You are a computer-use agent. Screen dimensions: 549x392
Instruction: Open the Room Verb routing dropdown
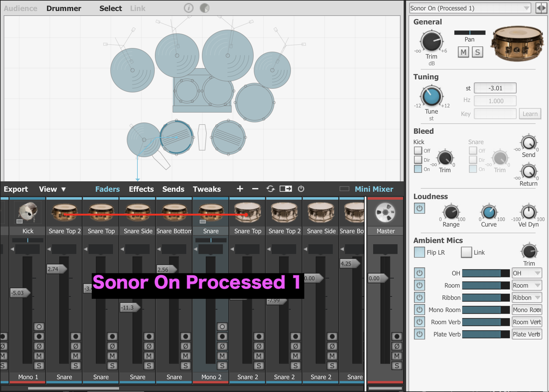[527, 322]
